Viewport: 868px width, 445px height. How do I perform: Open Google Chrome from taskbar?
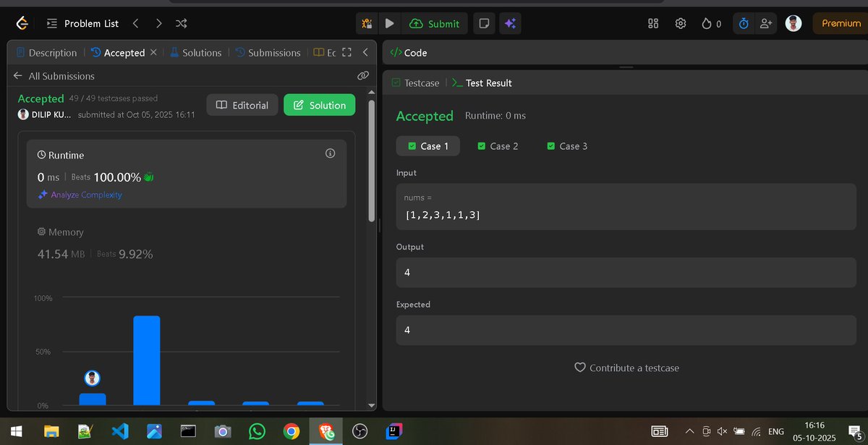tap(292, 431)
